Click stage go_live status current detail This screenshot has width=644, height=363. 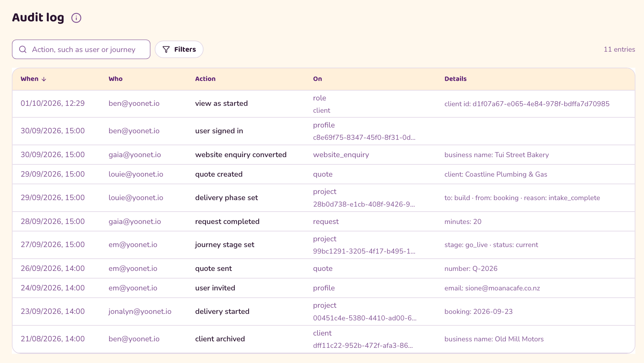[x=491, y=245]
